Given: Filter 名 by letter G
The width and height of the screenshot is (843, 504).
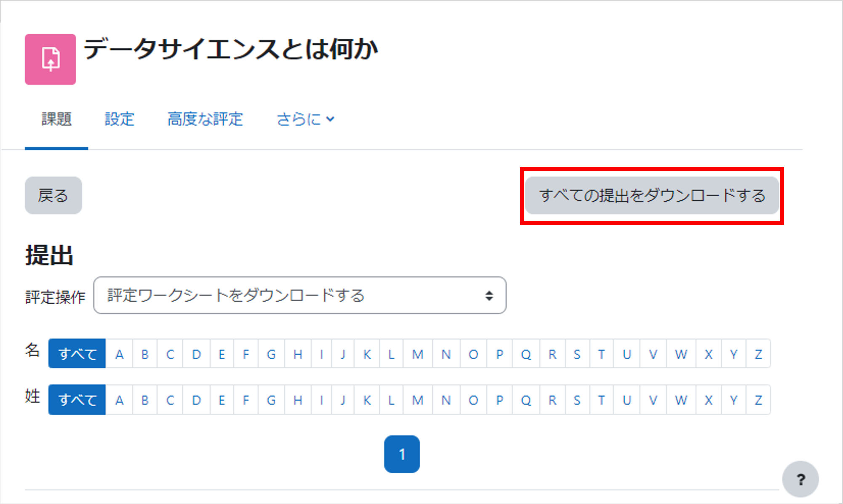Looking at the screenshot, I should tap(271, 353).
